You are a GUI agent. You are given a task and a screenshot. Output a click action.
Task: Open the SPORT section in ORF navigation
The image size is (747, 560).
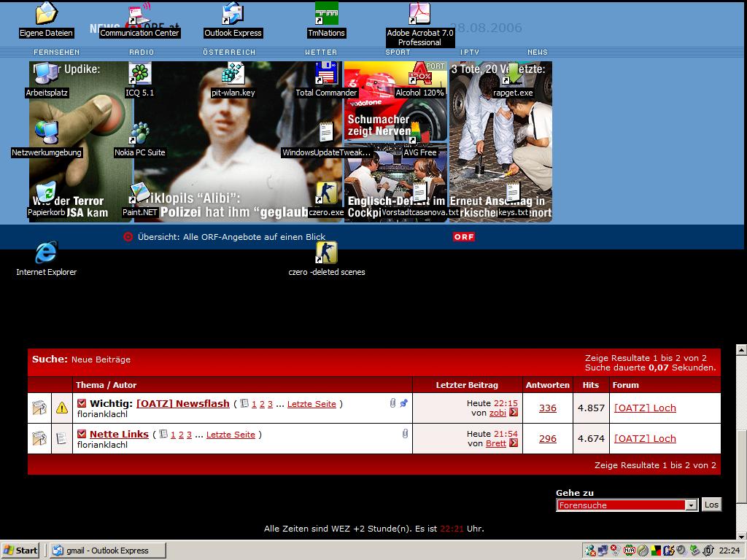398,52
